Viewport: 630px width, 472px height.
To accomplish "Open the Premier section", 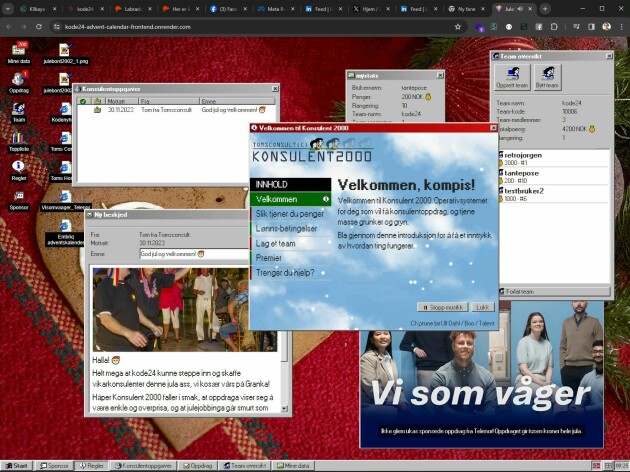I will tap(290, 258).
